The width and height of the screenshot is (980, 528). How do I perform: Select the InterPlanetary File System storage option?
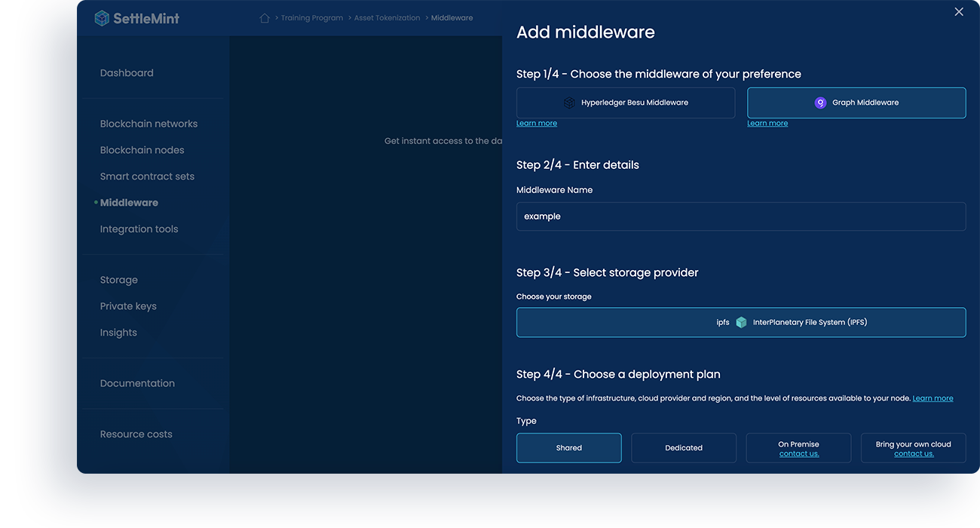click(x=741, y=321)
